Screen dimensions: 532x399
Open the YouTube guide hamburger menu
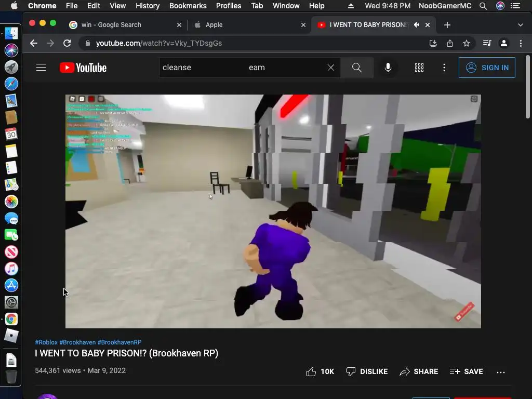pyautogui.click(x=41, y=68)
